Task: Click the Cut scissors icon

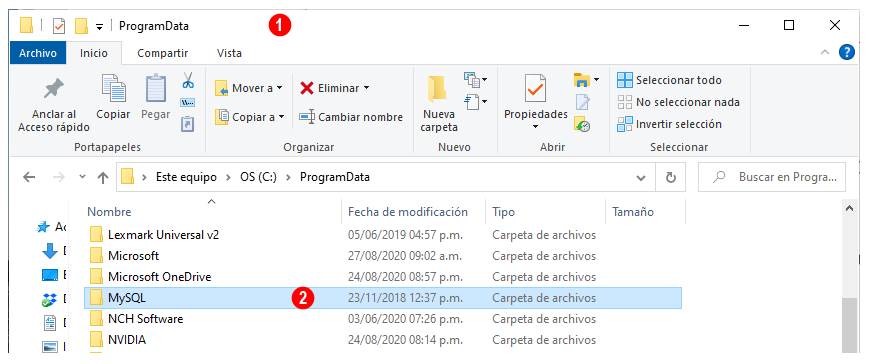Action: (188, 81)
